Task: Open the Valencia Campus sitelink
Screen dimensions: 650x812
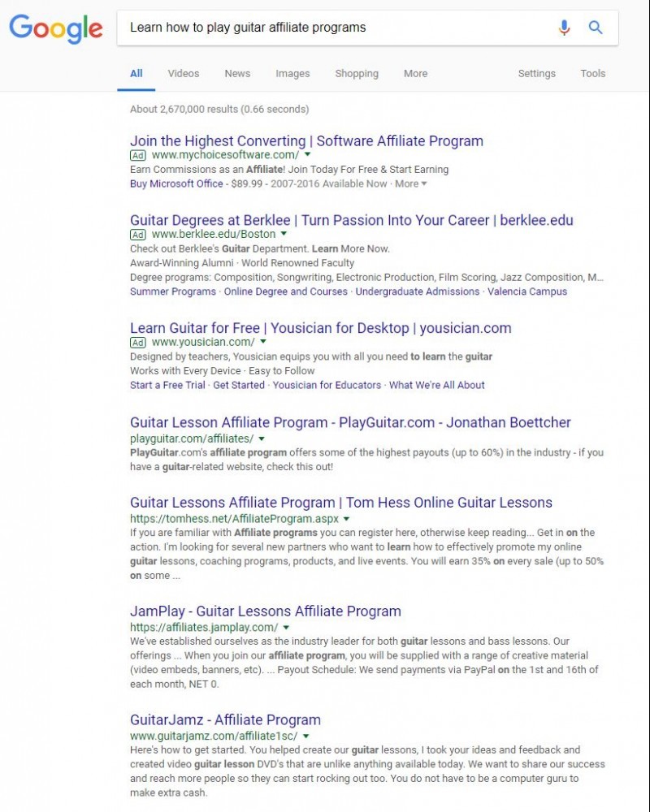Action: point(527,291)
